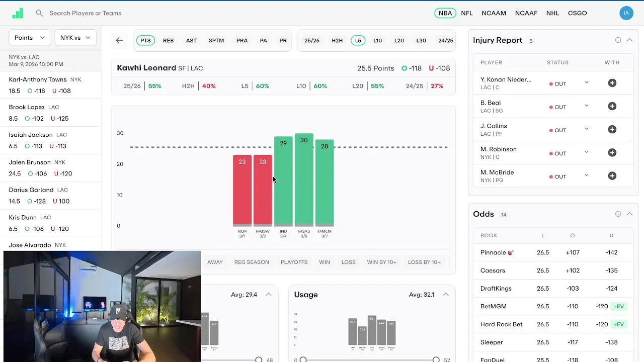Select the PRA stat pill
This screenshot has height=362, width=644.
[x=242, y=41]
